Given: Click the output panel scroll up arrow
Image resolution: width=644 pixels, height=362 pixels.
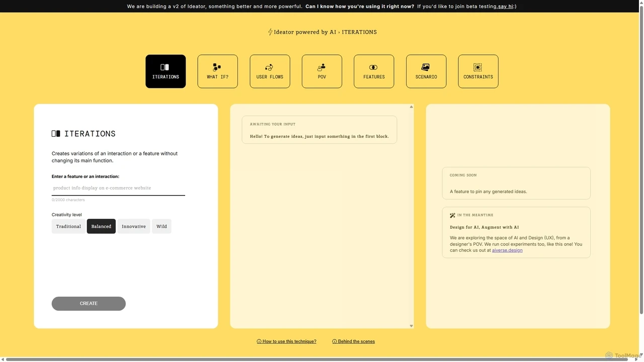Looking at the screenshot, I should click(411, 107).
